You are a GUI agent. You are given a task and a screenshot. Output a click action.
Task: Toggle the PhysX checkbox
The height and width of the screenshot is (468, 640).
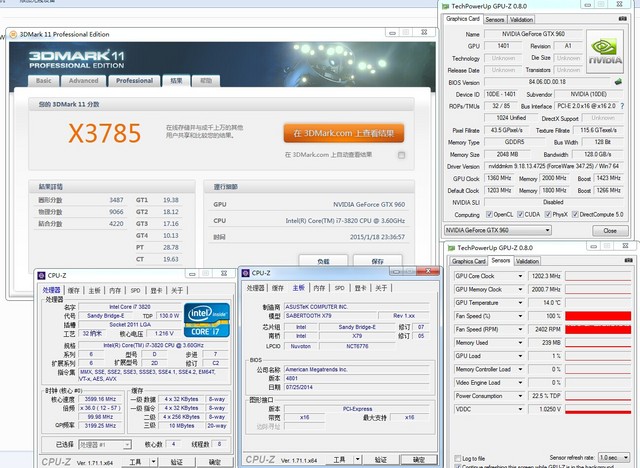pyautogui.click(x=548, y=214)
